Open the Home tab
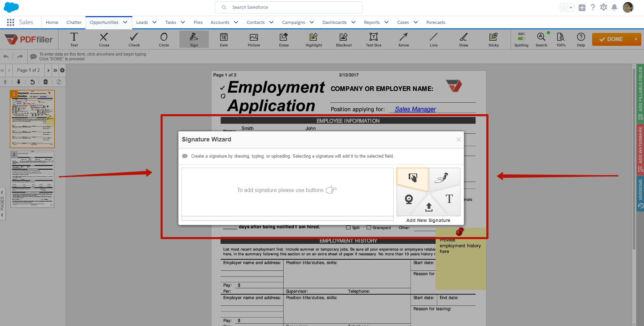644x326 pixels. (52, 23)
